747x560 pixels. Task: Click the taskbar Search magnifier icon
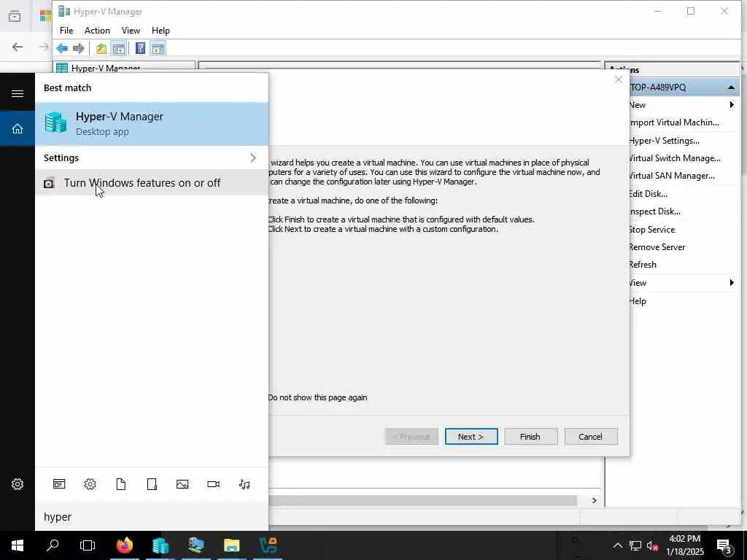click(x=53, y=545)
